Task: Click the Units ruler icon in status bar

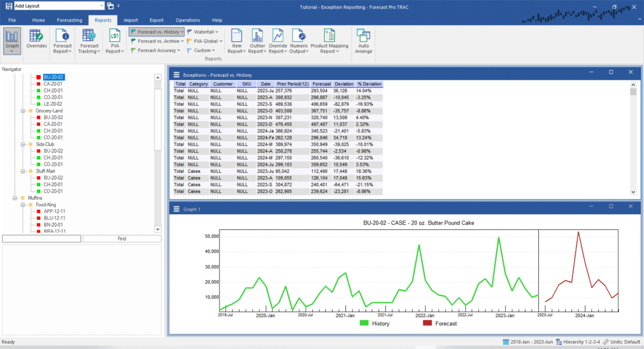Action: tap(606, 342)
